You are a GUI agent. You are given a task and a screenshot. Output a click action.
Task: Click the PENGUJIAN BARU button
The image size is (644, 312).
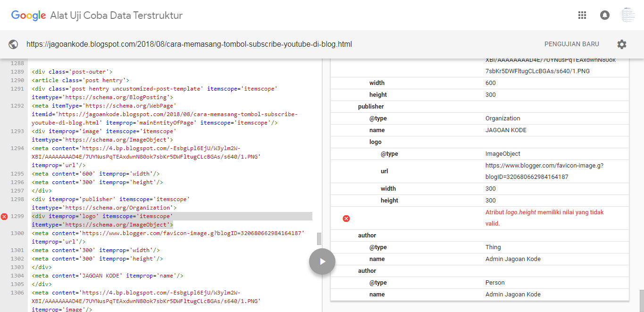click(572, 44)
